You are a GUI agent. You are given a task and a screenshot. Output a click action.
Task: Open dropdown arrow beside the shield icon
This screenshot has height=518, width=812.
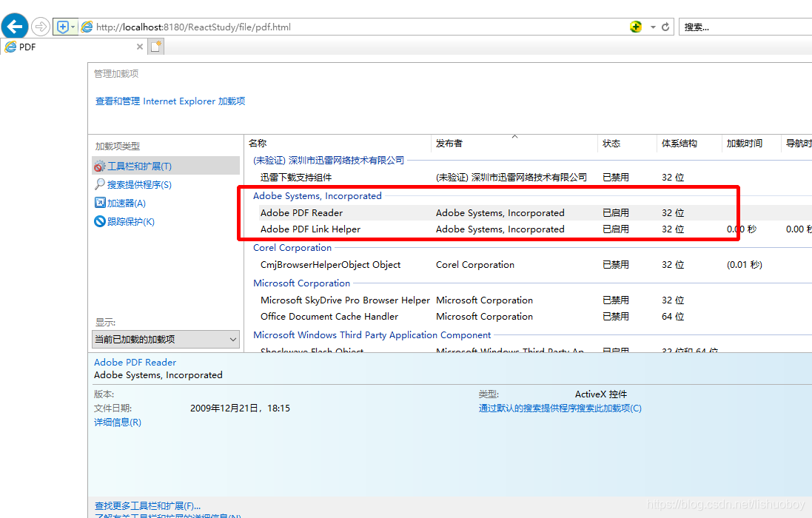(73, 27)
